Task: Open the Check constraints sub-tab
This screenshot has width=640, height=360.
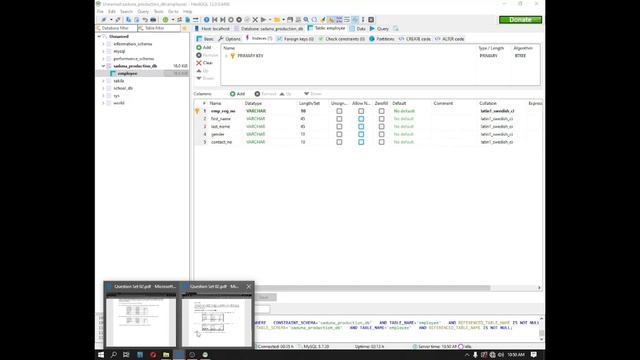Action: [342, 39]
